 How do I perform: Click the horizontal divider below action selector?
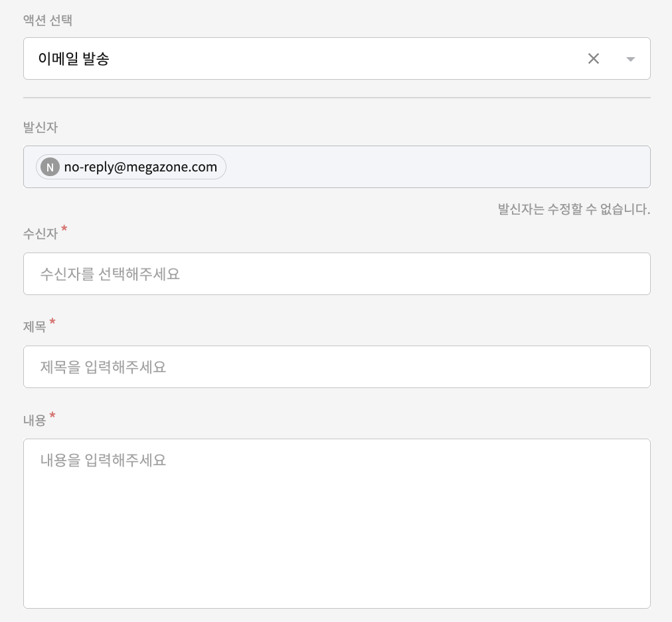(336, 98)
